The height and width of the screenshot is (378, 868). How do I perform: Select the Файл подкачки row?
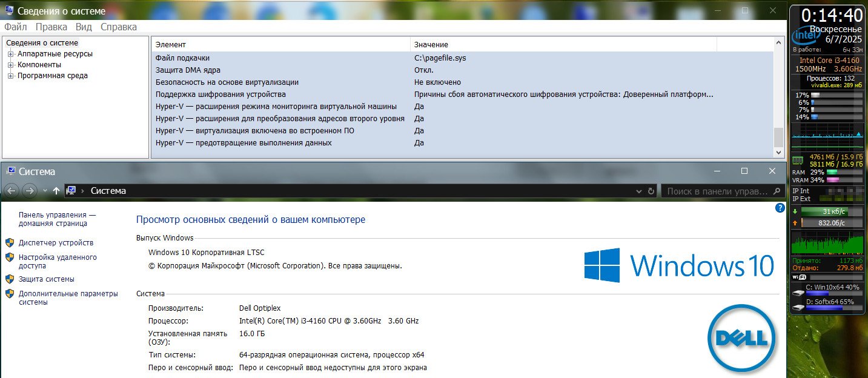[462, 58]
